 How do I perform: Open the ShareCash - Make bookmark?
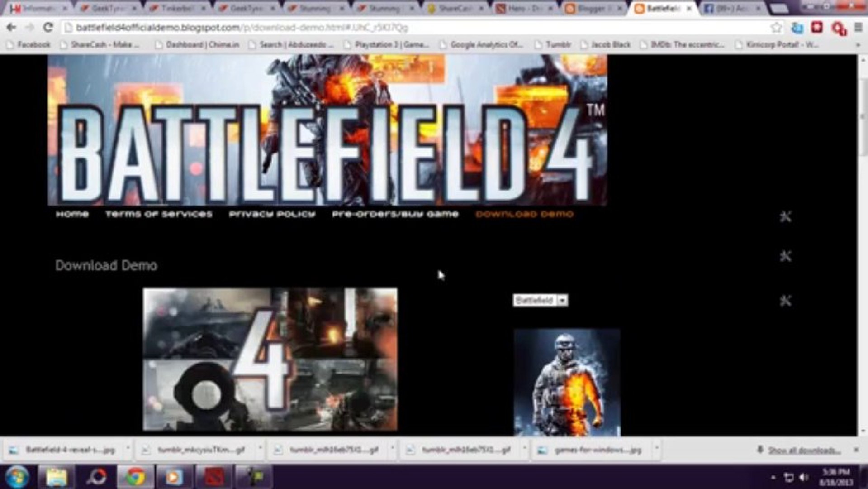tap(100, 45)
